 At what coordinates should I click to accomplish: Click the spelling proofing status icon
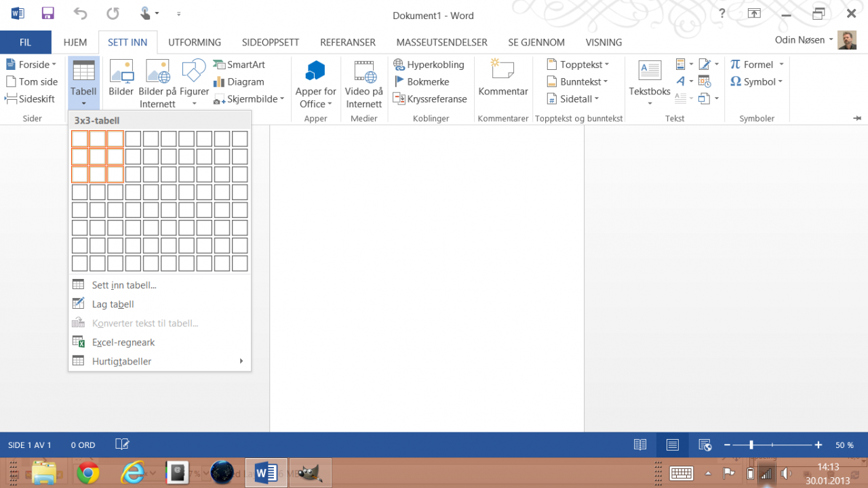(x=122, y=445)
